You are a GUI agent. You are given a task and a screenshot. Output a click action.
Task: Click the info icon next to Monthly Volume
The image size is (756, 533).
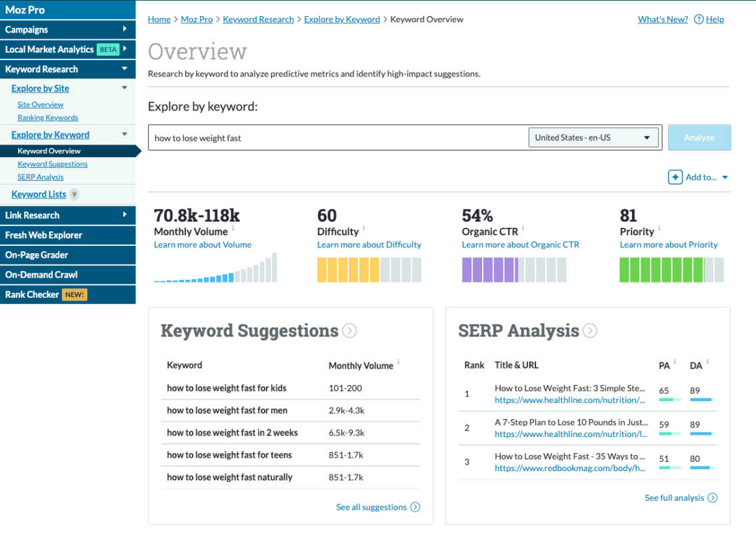click(x=233, y=229)
